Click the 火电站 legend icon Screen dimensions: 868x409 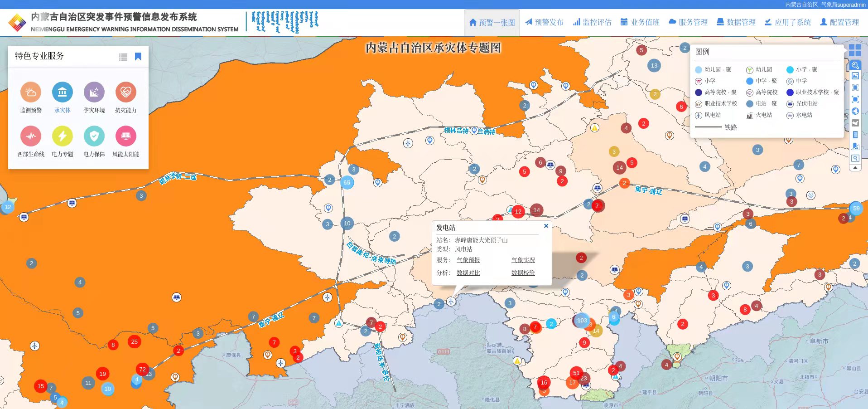[750, 115]
